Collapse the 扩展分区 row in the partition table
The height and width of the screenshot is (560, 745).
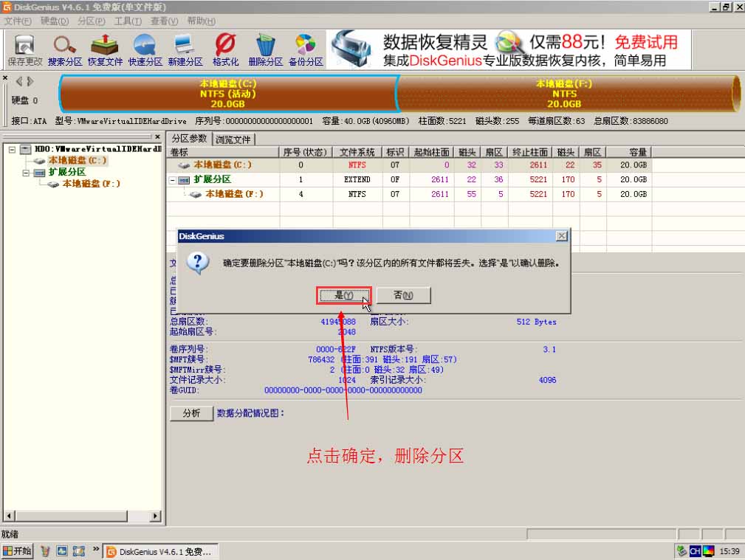174,179
